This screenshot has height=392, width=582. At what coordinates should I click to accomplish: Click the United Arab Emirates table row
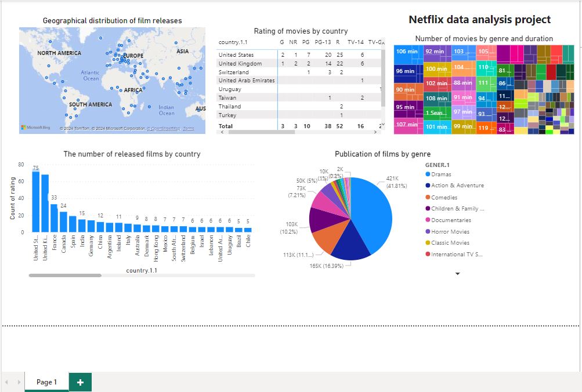[299, 81]
